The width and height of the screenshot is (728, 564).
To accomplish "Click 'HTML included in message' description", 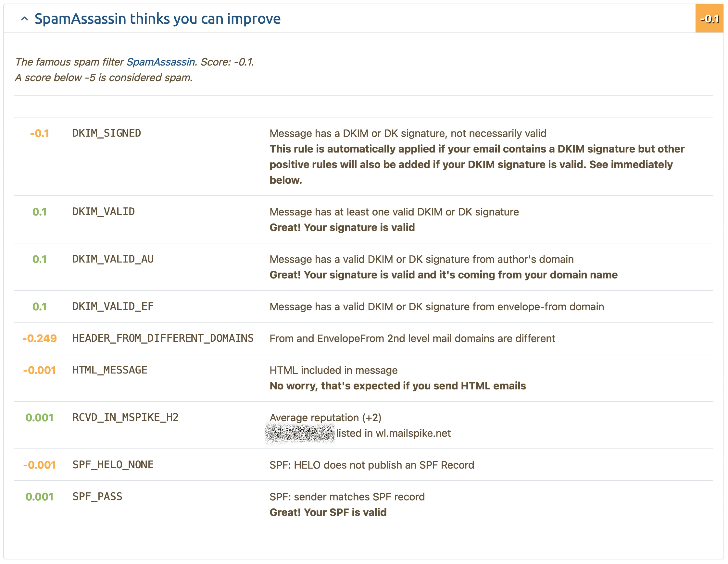I will pos(334,371).
